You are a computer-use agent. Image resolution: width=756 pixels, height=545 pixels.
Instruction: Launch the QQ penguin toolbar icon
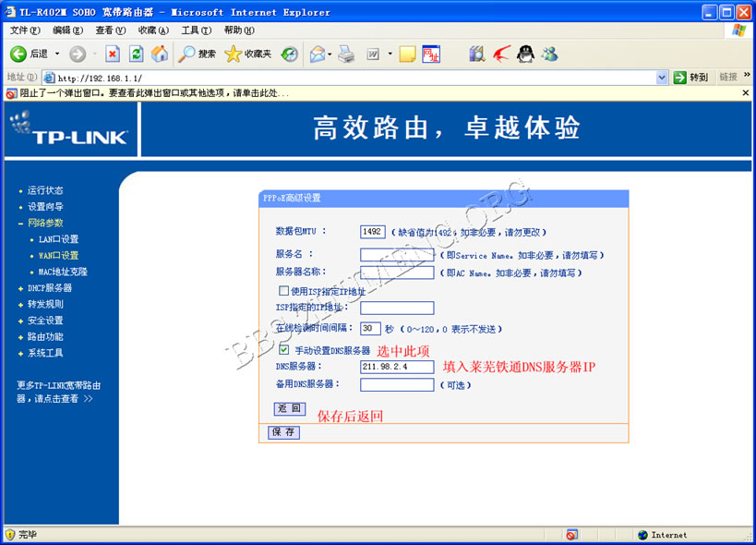click(x=525, y=54)
